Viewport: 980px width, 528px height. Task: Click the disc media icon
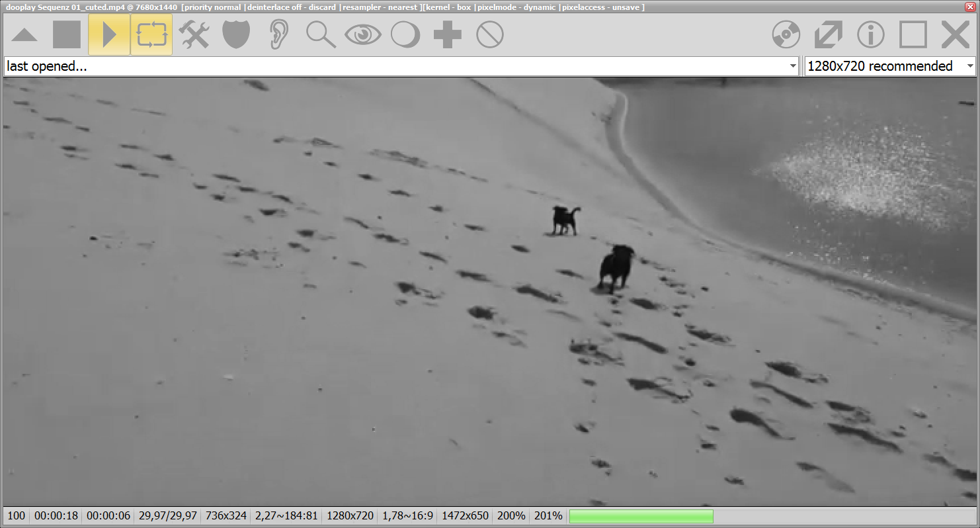[x=786, y=34]
